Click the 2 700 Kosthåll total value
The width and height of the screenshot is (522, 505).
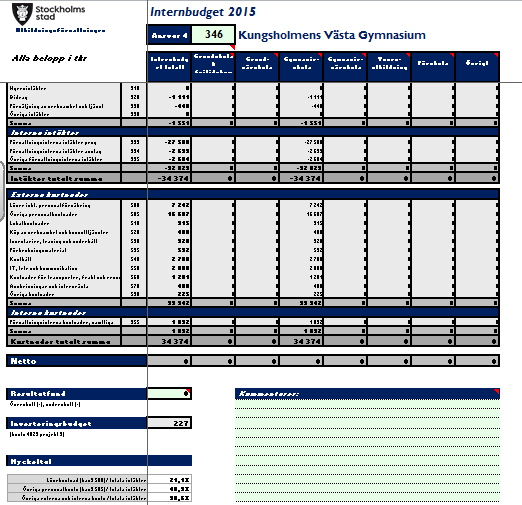(x=181, y=259)
